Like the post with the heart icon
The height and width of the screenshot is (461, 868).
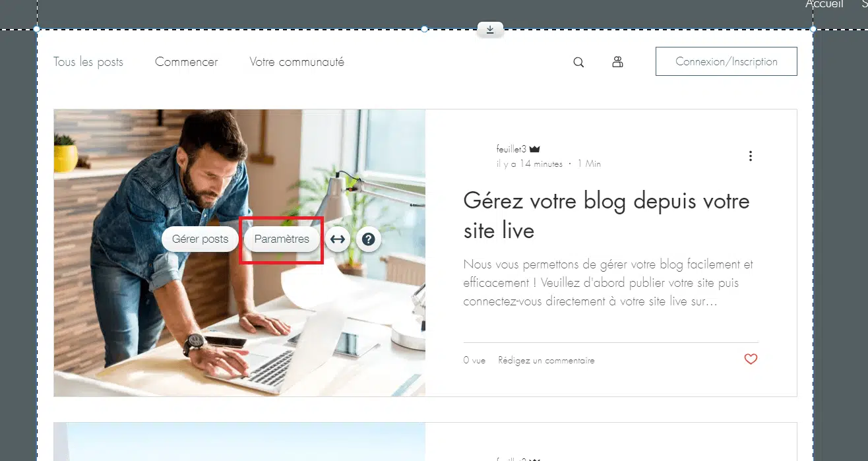click(x=751, y=359)
